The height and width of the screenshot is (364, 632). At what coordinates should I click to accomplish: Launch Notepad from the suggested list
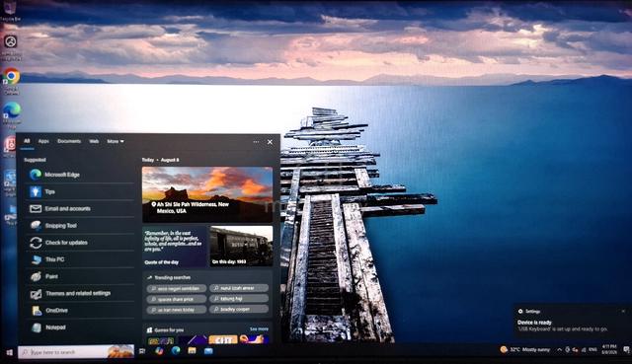pyautogui.click(x=79, y=327)
